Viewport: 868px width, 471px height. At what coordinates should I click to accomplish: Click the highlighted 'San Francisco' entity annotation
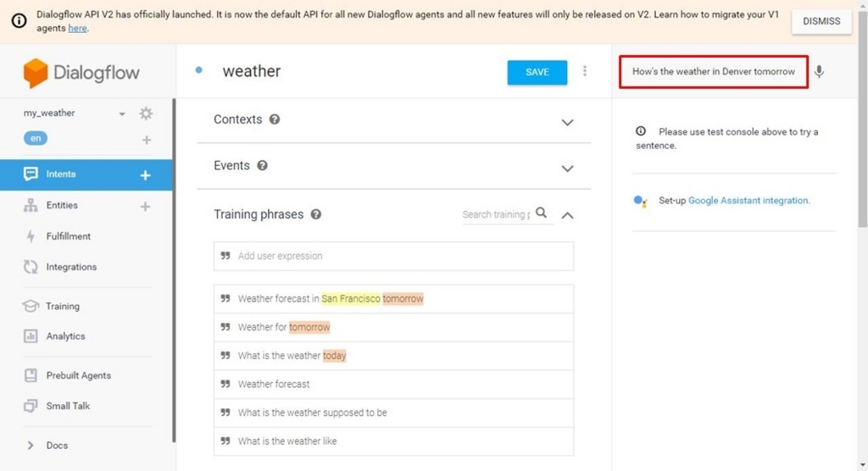(x=351, y=298)
